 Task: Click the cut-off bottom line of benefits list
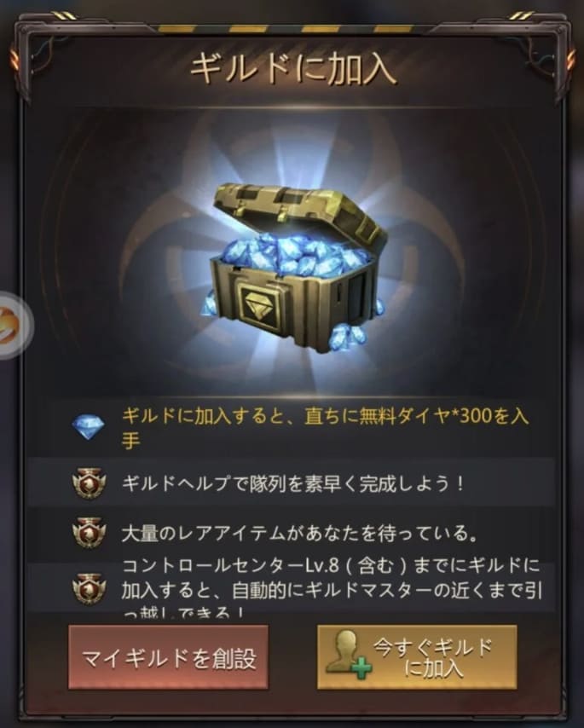pos(183,614)
